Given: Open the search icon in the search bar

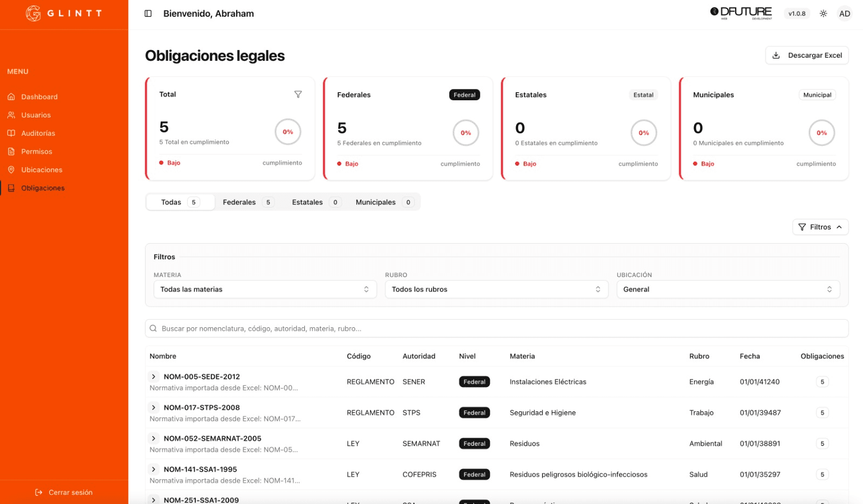Looking at the screenshot, I should pyautogui.click(x=153, y=328).
